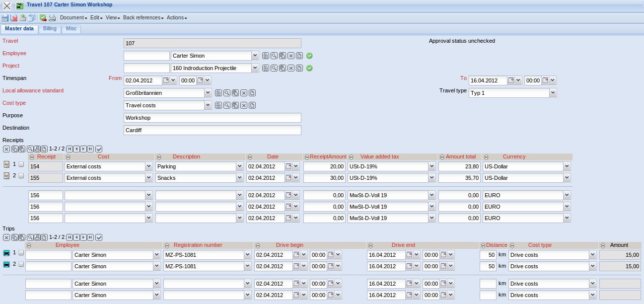The image size is (644, 304).
Task: Sort receipts by the Description column header
Action: (186, 156)
